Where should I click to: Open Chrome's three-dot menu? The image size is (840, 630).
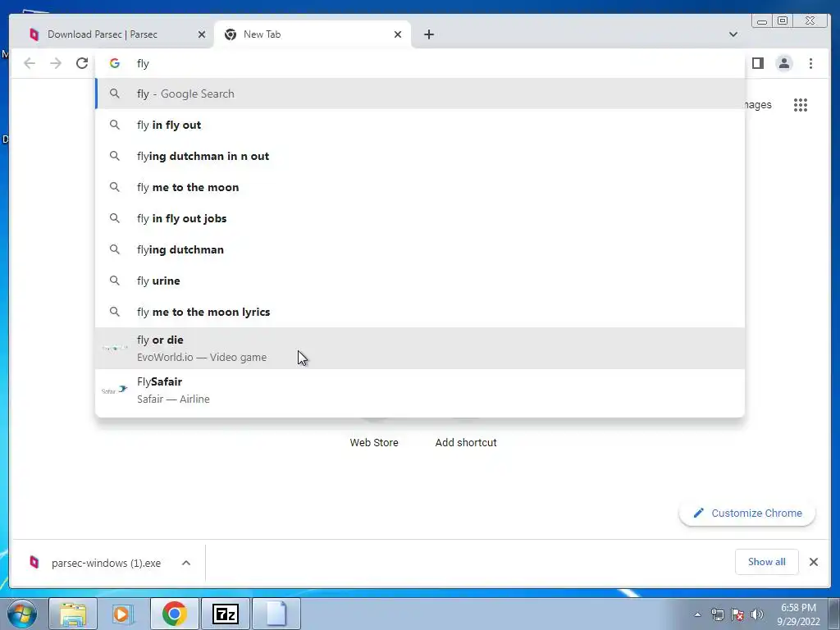[x=810, y=63]
